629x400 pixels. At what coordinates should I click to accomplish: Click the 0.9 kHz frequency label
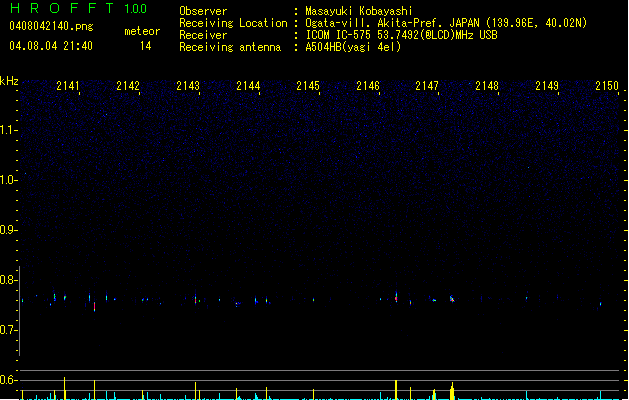point(8,230)
